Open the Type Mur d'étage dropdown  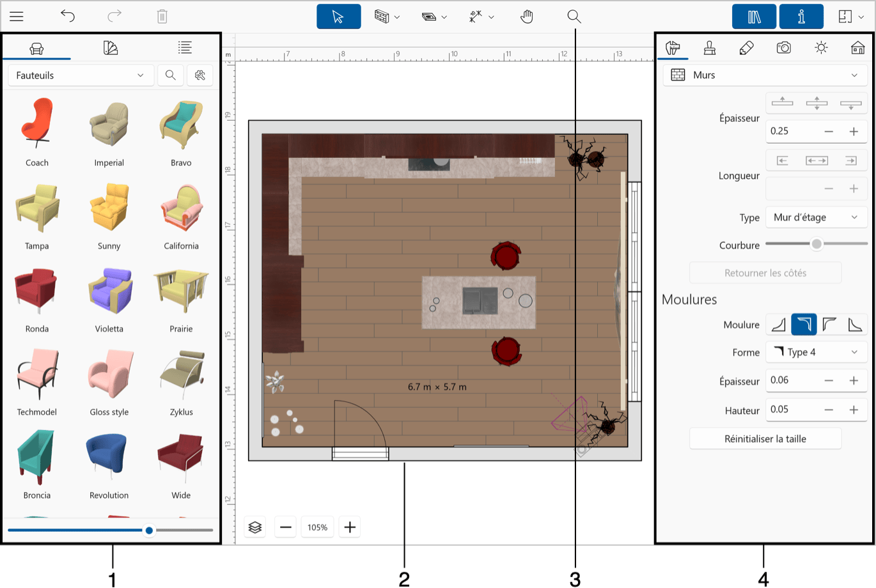pos(816,217)
